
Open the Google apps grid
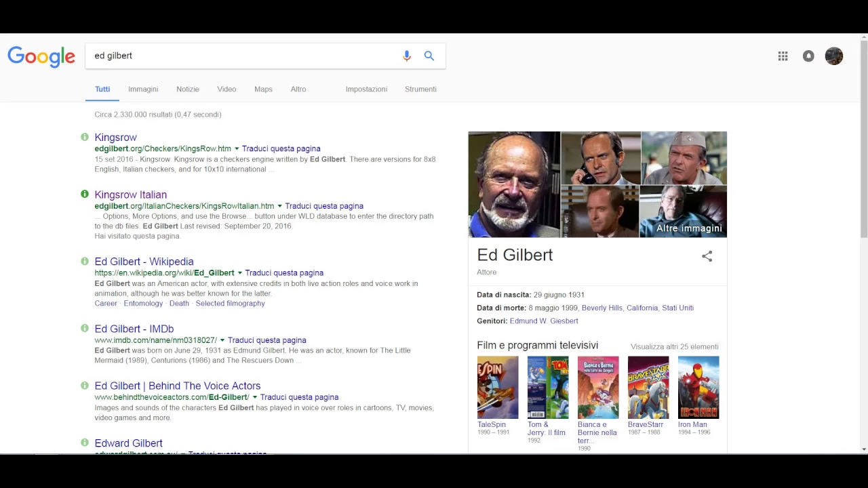[783, 56]
